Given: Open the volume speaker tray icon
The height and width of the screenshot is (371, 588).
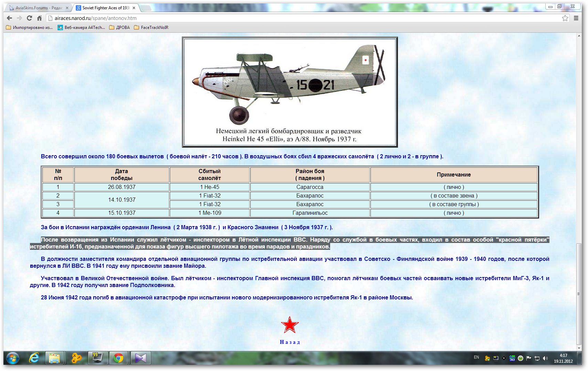Looking at the screenshot, I should [545, 358].
